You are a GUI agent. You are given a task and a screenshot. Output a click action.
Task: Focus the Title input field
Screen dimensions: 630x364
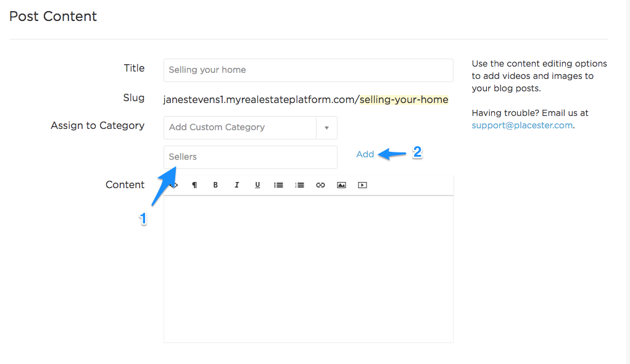coord(308,70)
